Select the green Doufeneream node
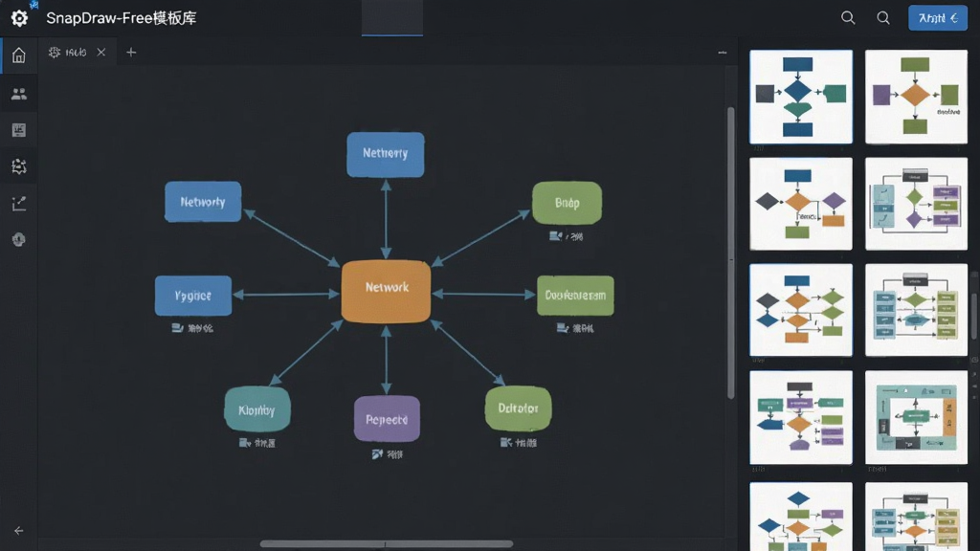980x551 pixels. pyautogui.click(x=575, y=296)
